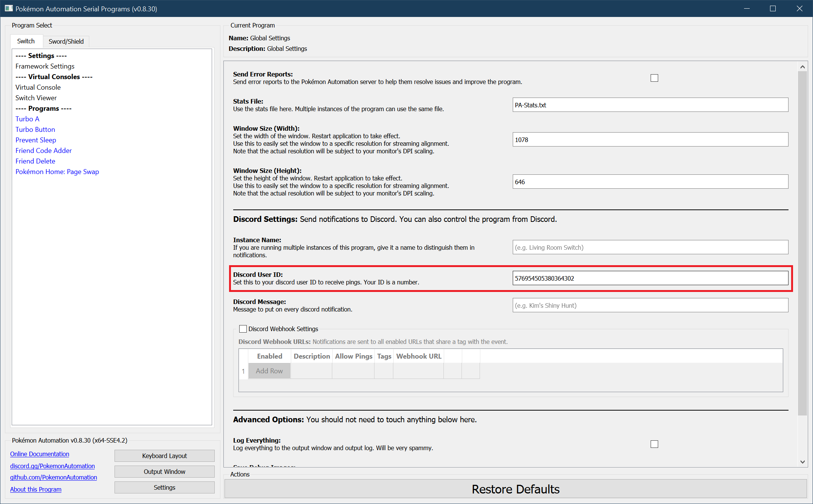The width and height of the screenshot is (813, 504).
Task: Click the settings panel vertical scrollbar
Action: (x=802, y=243)
